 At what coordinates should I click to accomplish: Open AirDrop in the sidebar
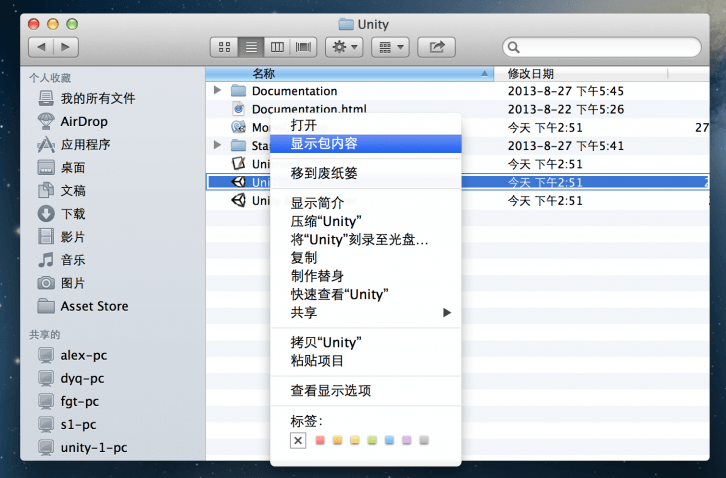(x=84, y=121)
